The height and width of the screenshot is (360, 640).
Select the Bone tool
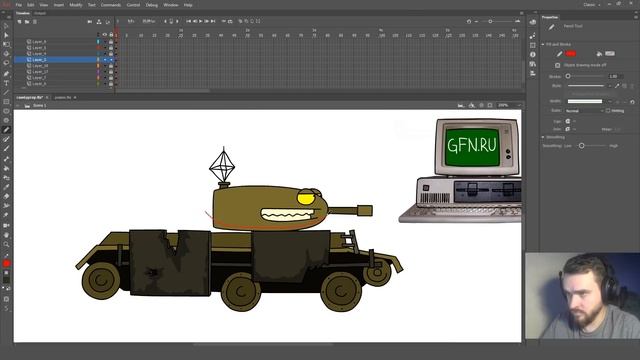click(x=6, y=159)
